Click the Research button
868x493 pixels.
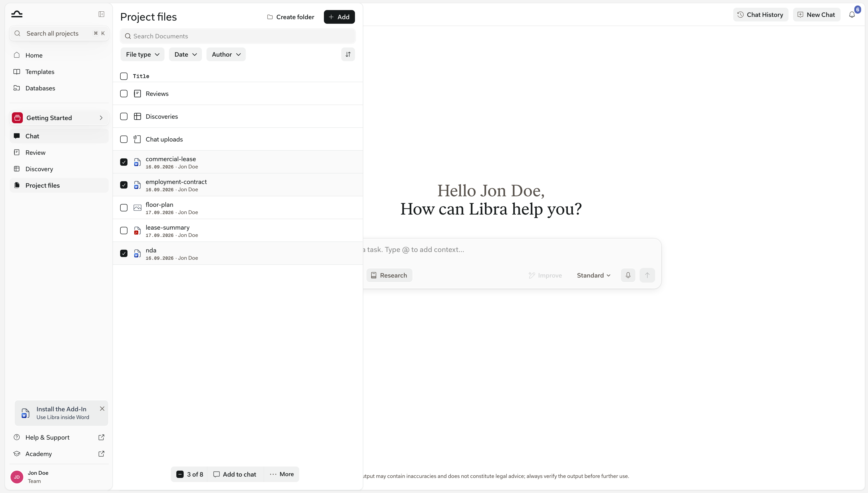(x=389, y=275)
